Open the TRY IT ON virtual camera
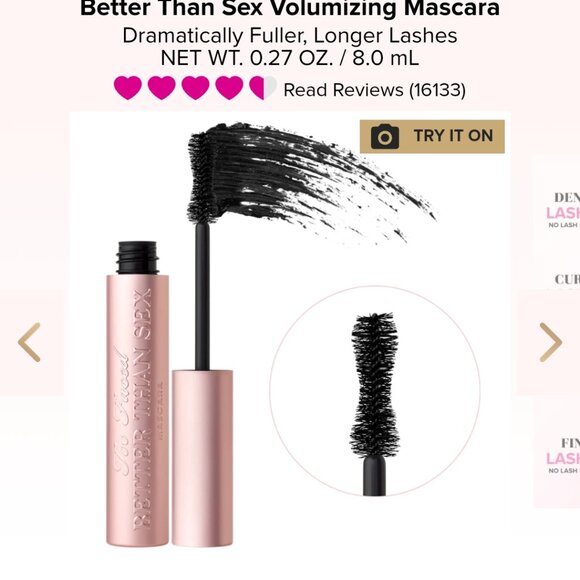The width and height of the screenshot is (580, 580). pyautogui.click(x=432, y=136)
